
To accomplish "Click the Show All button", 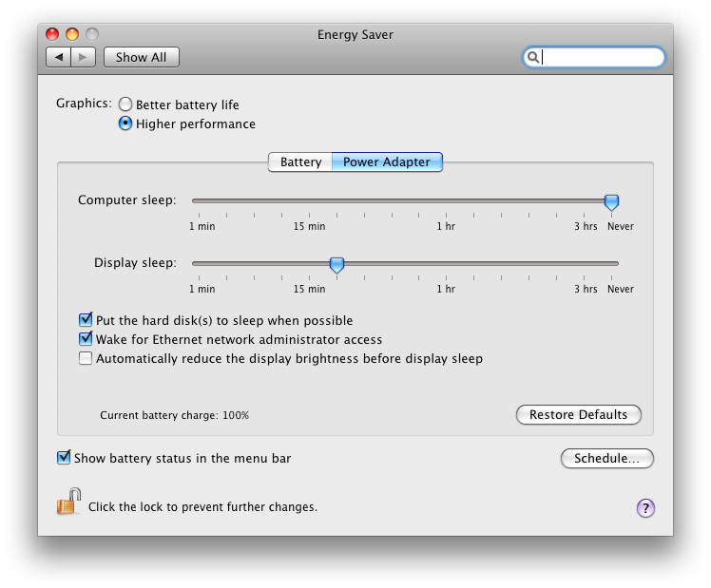I will tap(141, 57).
